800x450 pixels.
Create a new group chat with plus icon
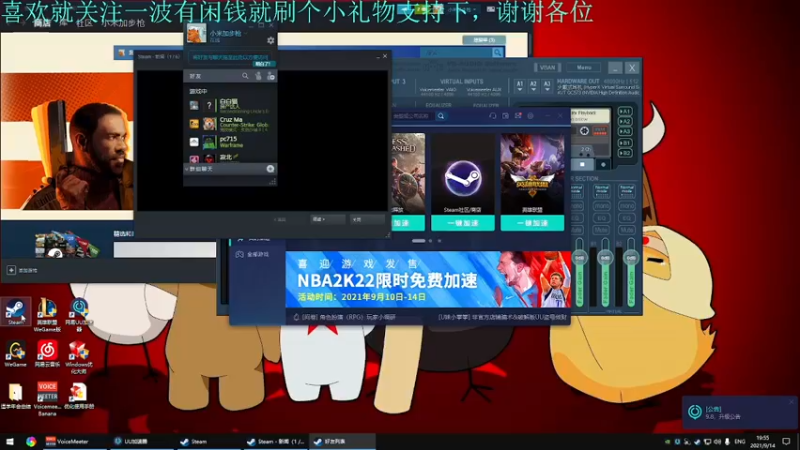click(x=270, y=169)
